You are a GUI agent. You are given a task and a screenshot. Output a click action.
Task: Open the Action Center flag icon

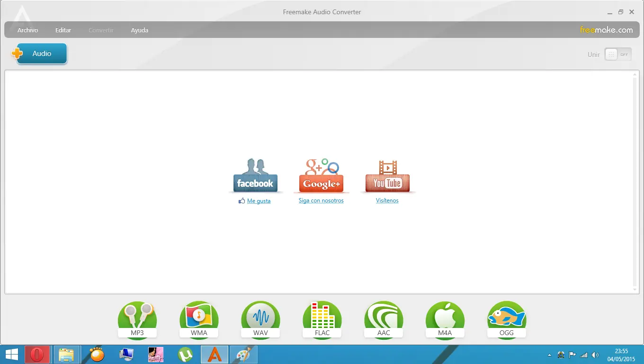tap(572, 355)
